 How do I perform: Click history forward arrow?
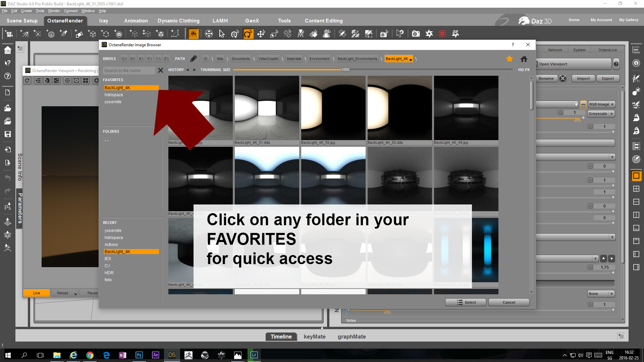click(x=194, y=70)
